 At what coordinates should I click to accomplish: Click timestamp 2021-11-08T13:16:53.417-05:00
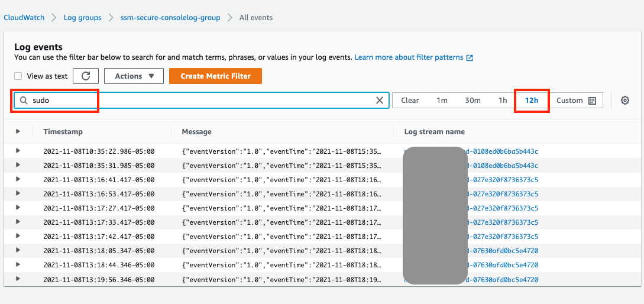pos(99,194)
